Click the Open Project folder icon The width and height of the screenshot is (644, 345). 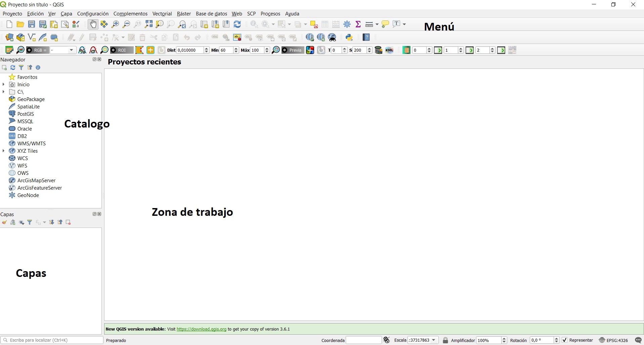20,24
